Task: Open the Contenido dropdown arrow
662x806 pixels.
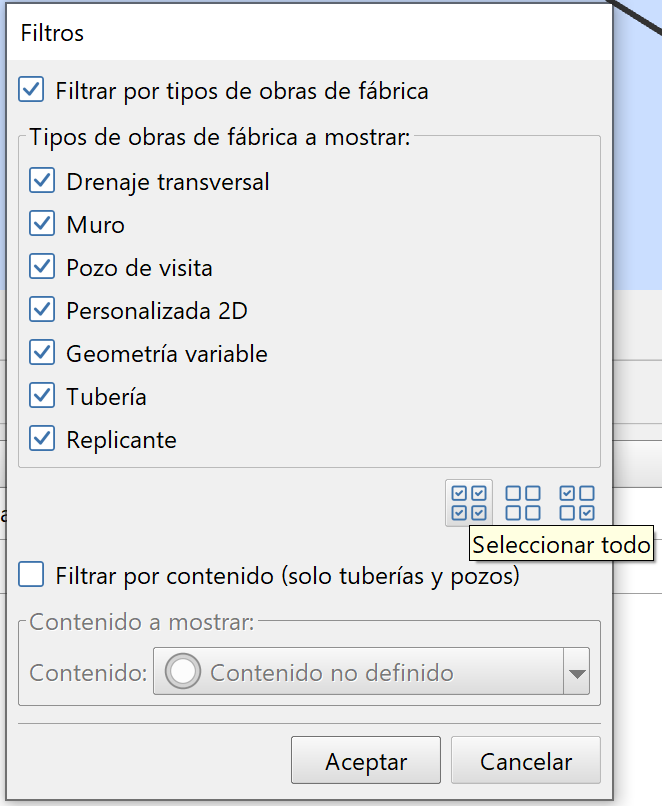Action: pyautogui.click(x=578, y=672)
